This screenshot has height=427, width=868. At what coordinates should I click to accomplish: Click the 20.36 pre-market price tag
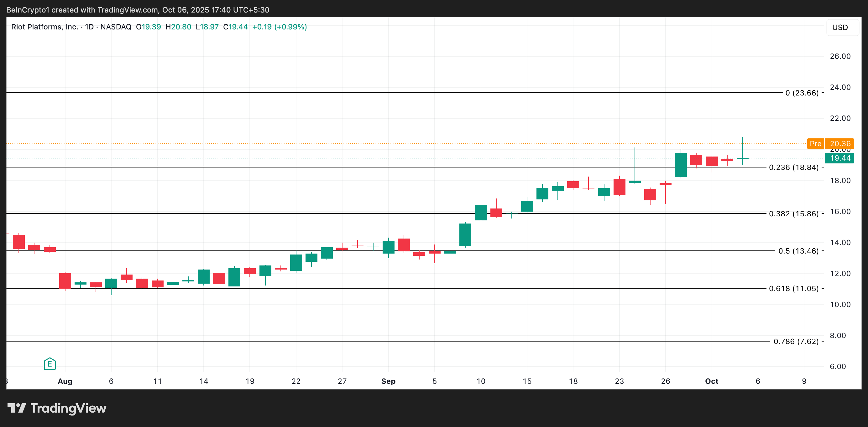839,143
